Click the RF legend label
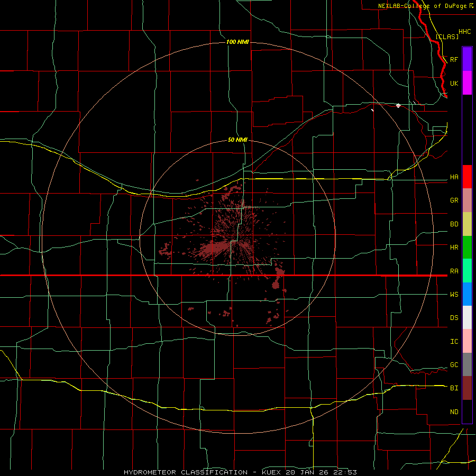The height and width of the screenshot is (476, 476). coord(454,59)
